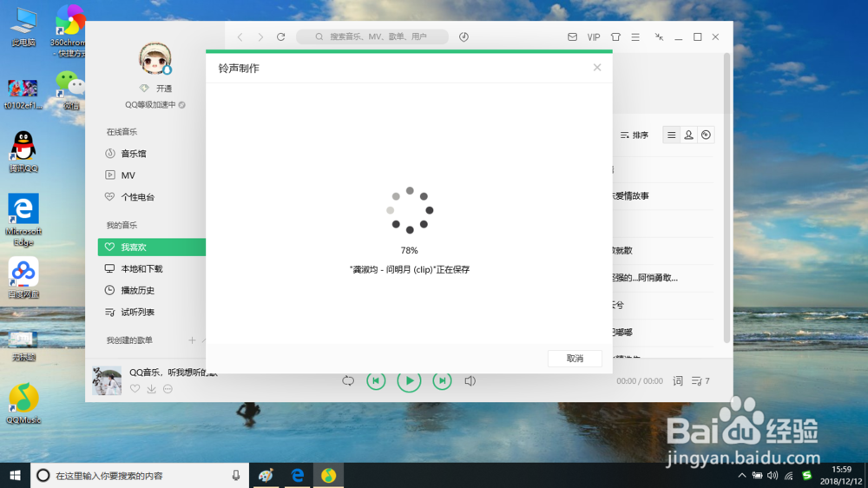Select 我喜欢 in sidebar
The image size is (868, 488).
(x=151, y=247)
